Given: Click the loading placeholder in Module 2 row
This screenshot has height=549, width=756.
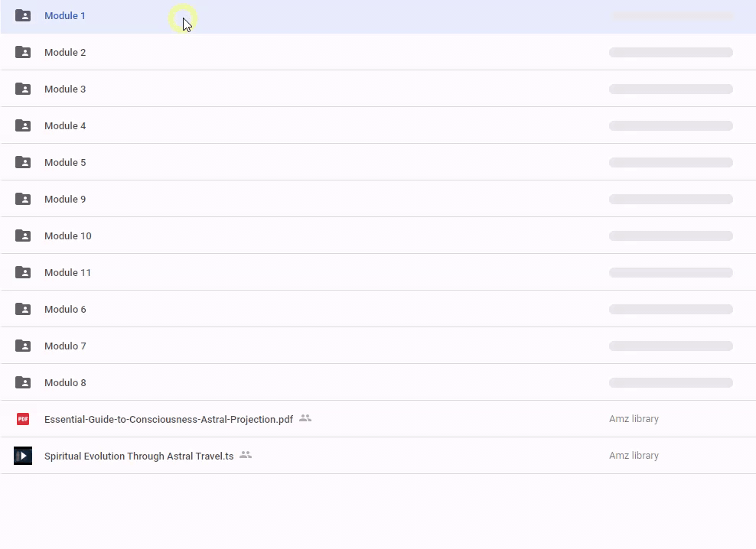Looking at the screenshot, I should (x=670, y=53).
